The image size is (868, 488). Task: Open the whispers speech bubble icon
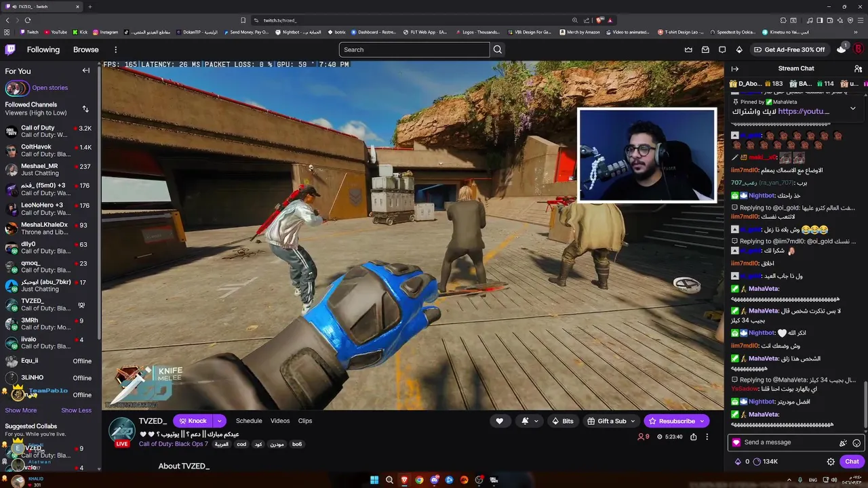[x=722, y=49]
